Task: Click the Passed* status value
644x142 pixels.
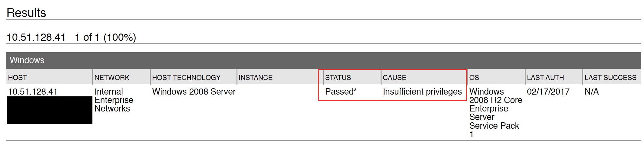Action: (x=341, y=92)
